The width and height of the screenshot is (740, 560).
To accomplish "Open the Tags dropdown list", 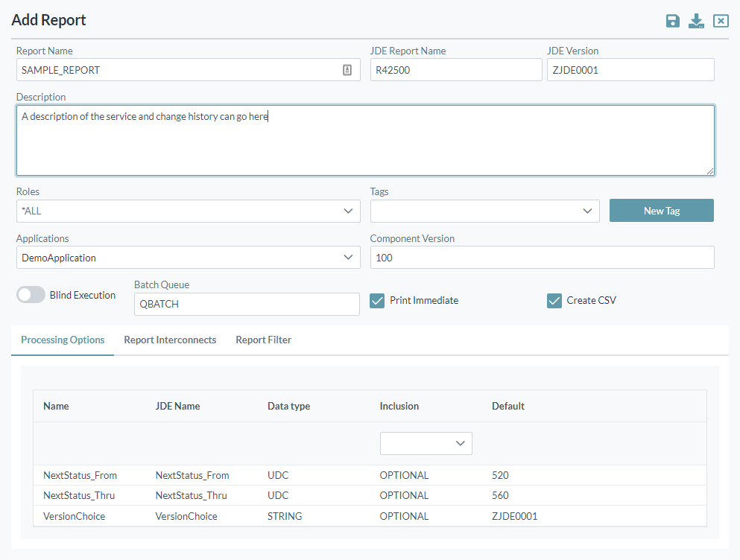I will pos(484,211).
